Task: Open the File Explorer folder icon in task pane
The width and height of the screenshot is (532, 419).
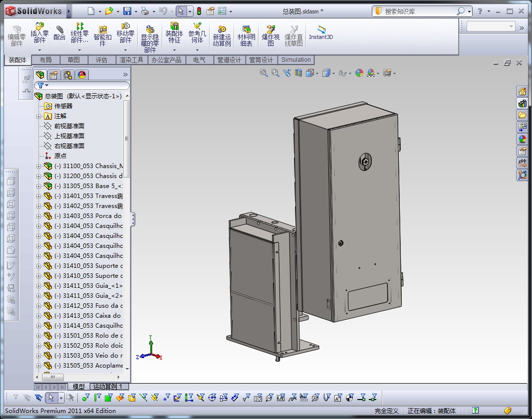Action: pyautogui.click(x=522, y=115)
